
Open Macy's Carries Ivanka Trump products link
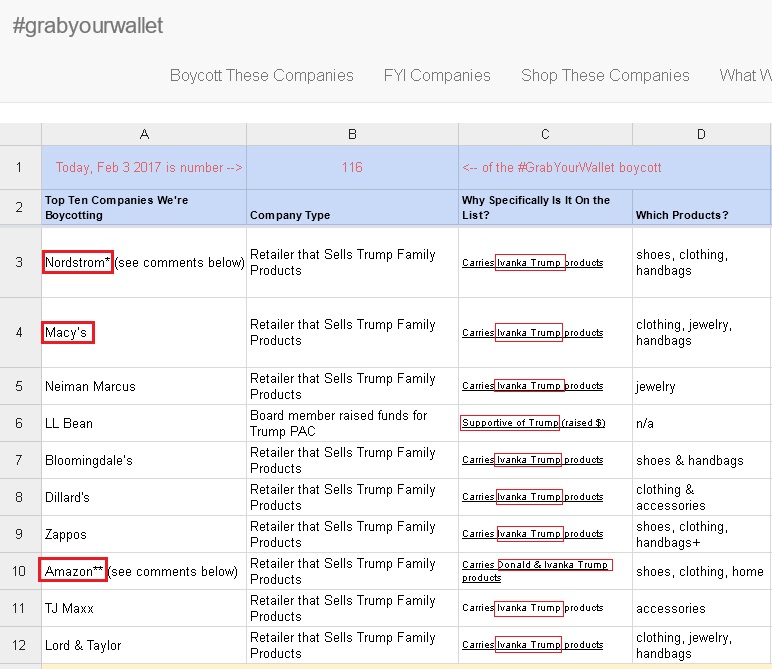point(532,333)
